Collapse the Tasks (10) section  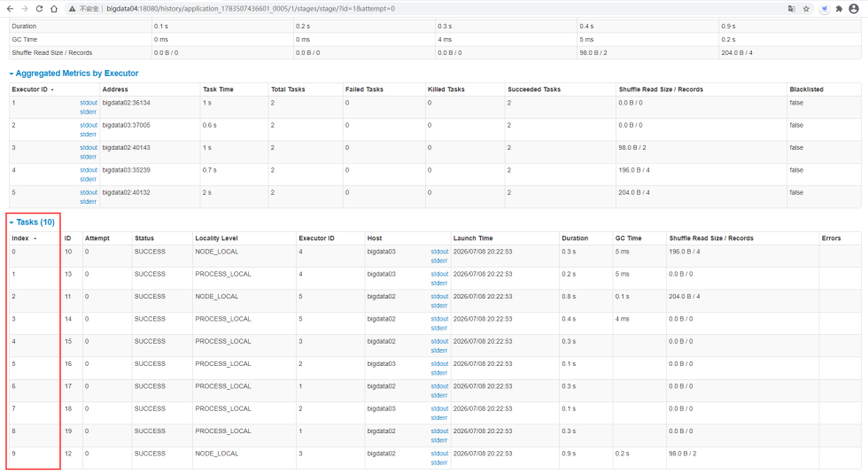(35, 221)
